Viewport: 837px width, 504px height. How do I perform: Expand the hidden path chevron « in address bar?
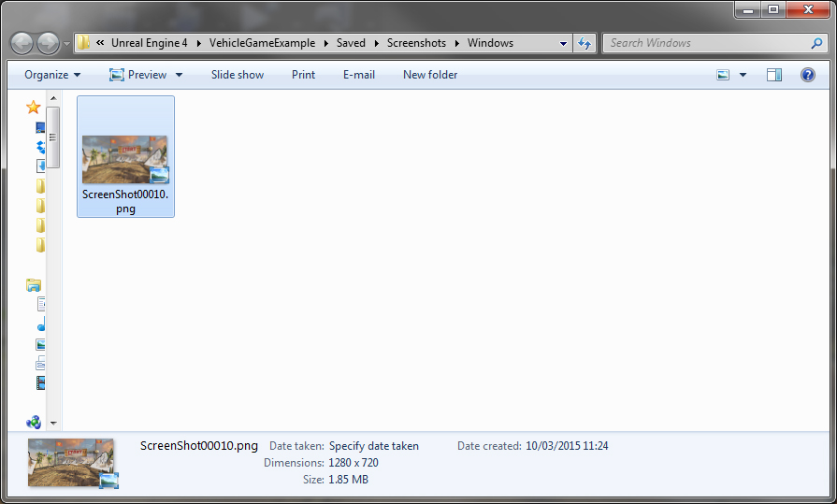pyautogui.click(x=100, y=43)
